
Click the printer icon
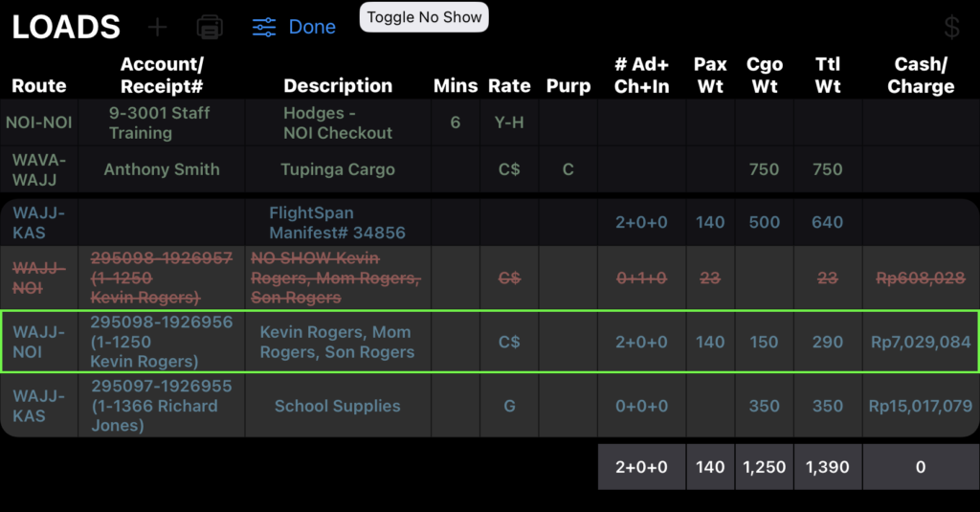pos(210,27)
